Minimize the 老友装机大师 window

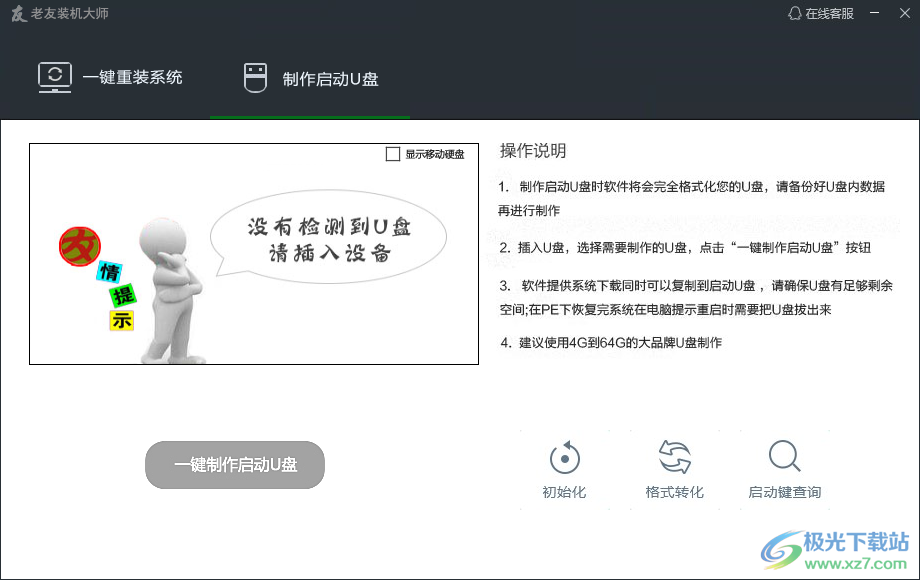point(874,13)
